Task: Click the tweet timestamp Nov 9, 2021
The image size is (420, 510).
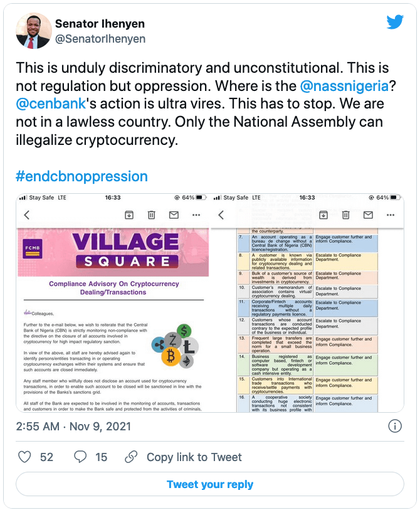Action: pyautogui.click(x=100, y=426)
